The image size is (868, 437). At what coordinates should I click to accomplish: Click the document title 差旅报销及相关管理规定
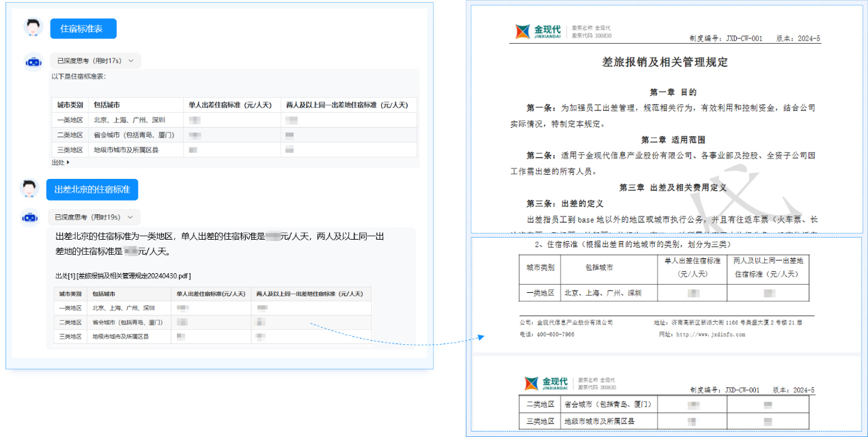point(664,62)
